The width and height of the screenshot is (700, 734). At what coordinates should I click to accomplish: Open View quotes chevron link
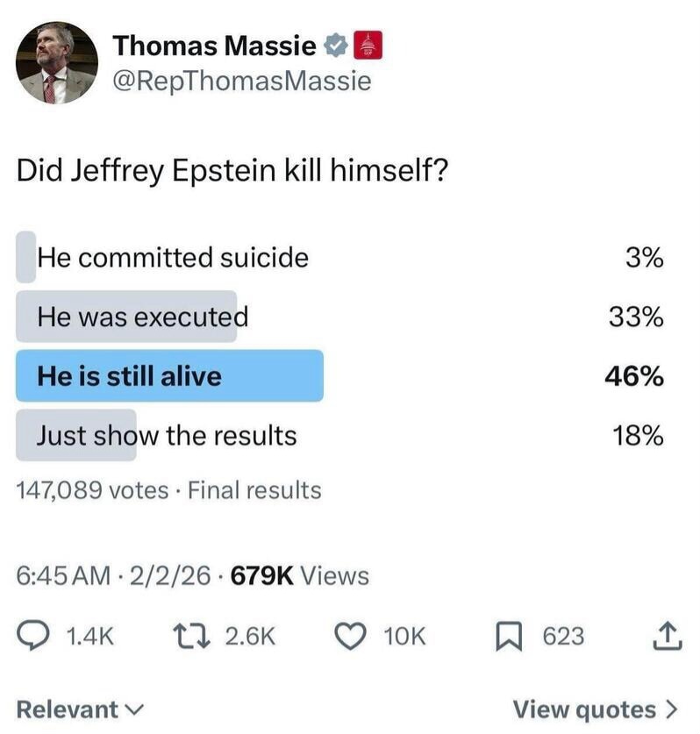[x=595, y=709]
